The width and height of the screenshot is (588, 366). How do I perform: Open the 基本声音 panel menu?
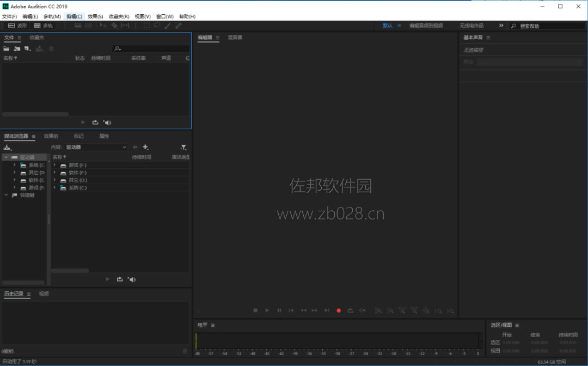coord(488,38)
